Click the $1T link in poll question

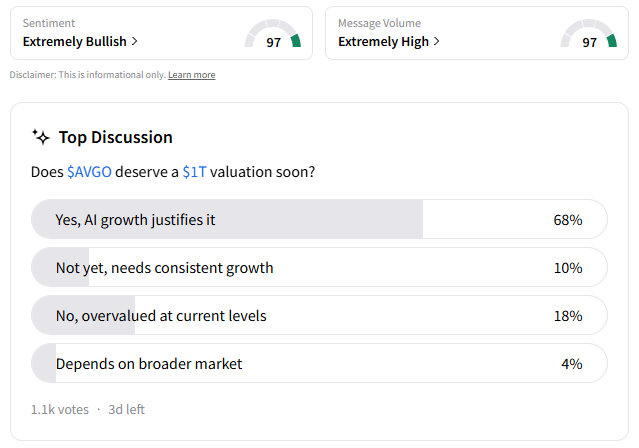[194, 172]
